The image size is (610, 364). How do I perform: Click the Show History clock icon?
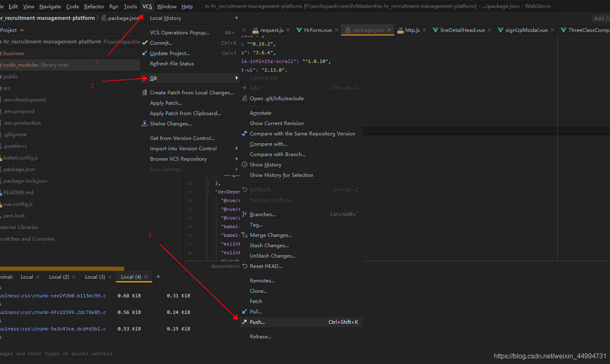pyautogui.click(x=244, y=164)
